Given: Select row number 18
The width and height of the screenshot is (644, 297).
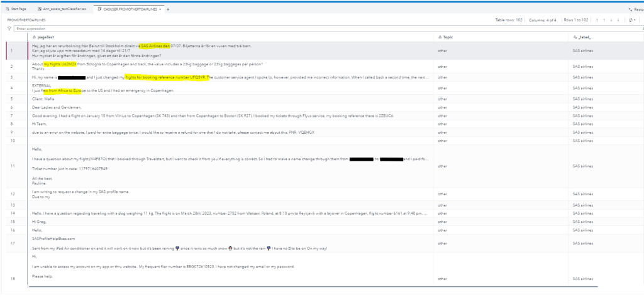Looking at the screenshot, I should 13,278.
